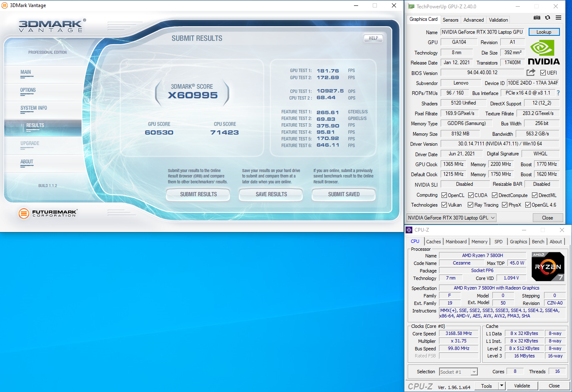Click the Ryzen 7 logo in CPU-Z
The image size is (572, 392).
click(x=548, y=266)
